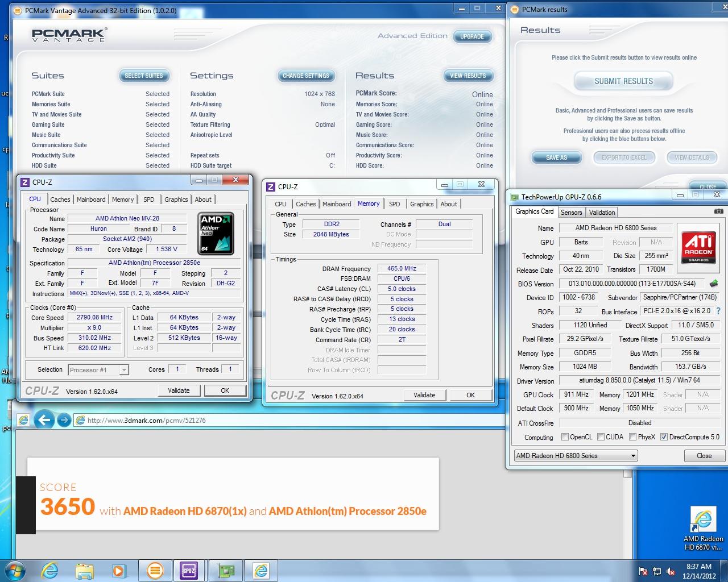Image resolution: width=728 pixels, height=582 pixels.
Task: Open AMD Radeon HD 6870 desktop shortcut
Action: pos(703,529)
